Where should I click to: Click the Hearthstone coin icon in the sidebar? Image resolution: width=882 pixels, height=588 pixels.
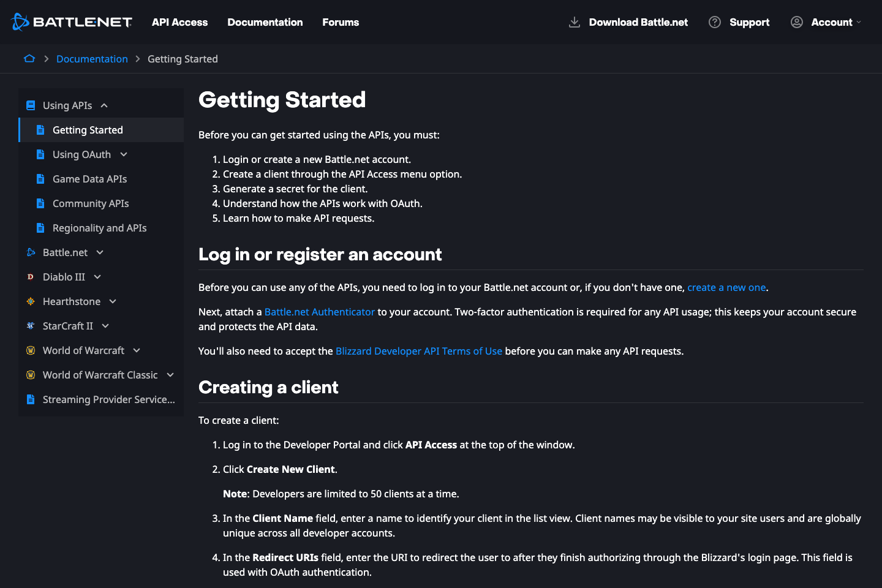tap(31, 301)
